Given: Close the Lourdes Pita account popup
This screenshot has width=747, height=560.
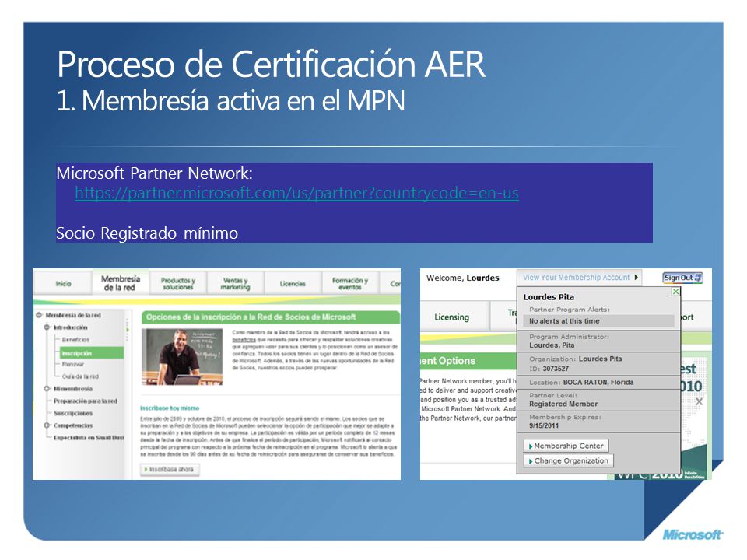Looking at the screenshot, I should point(675,292).
